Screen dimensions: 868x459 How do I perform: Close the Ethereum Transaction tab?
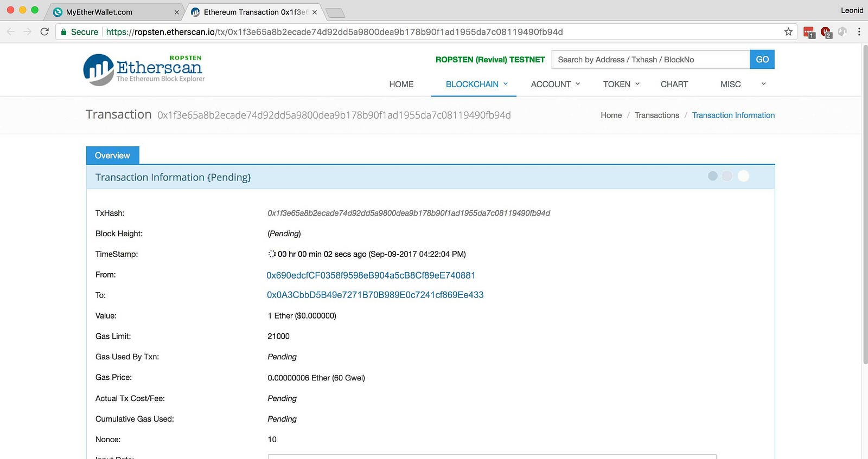pyautogui.click(x=315, y=12)
